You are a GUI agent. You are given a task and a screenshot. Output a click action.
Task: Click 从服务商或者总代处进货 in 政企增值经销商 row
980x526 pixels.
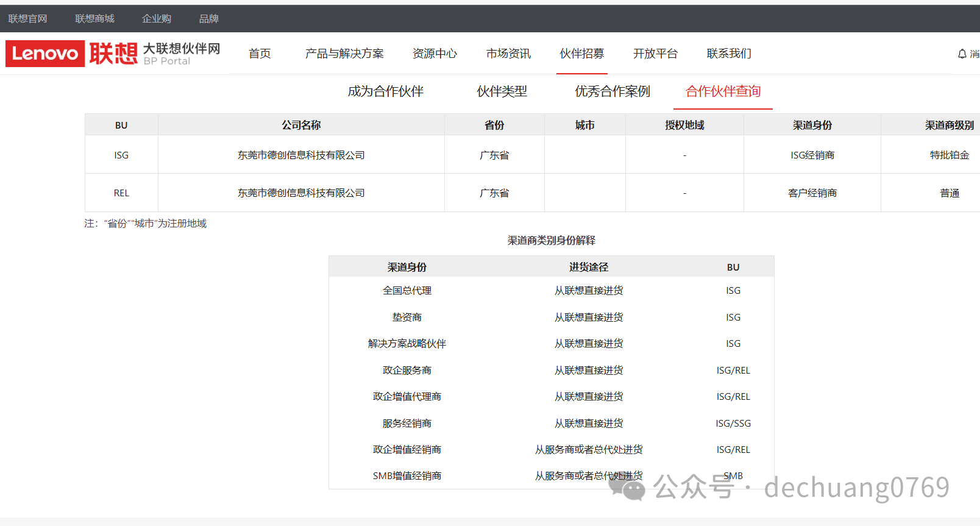(x=589, y=450)
